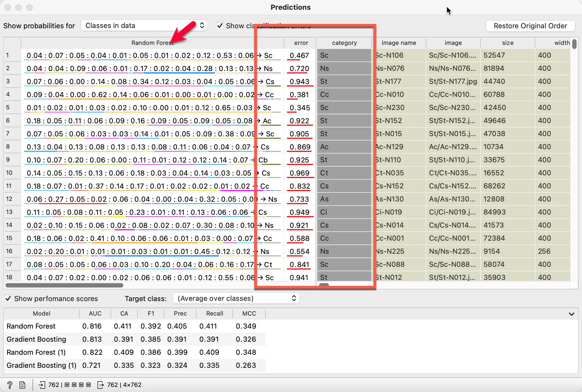Viewport: 582px width, 392px height.
Task: Click the category column header
Action: point(344,43)
